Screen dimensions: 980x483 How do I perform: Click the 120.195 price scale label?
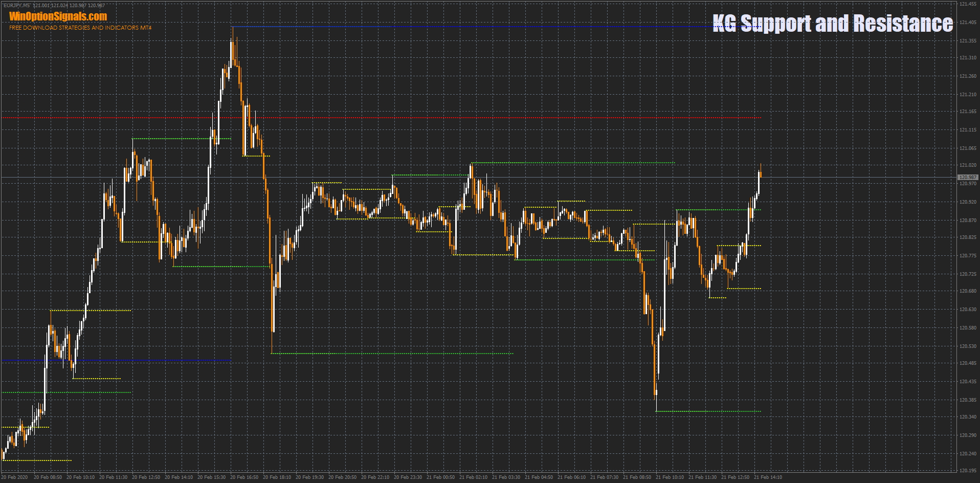(x=968, y=470)
